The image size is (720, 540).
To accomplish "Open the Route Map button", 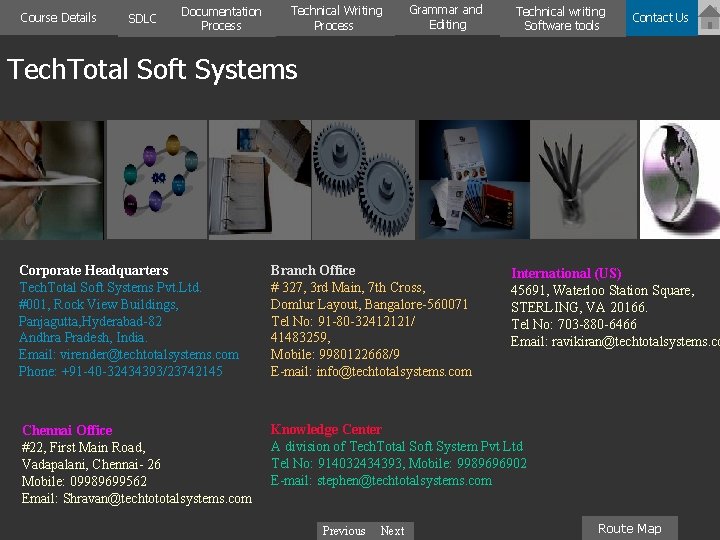I will point(630,529).
